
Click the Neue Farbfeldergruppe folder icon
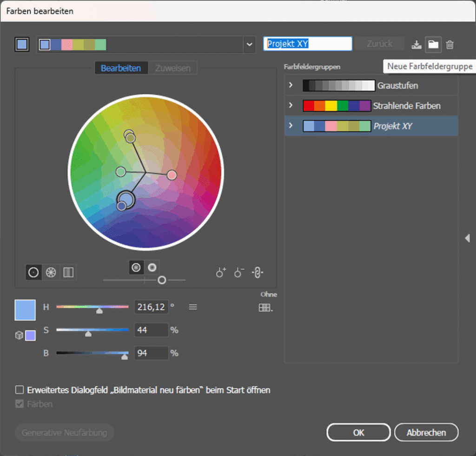click(x=433, y=45)
